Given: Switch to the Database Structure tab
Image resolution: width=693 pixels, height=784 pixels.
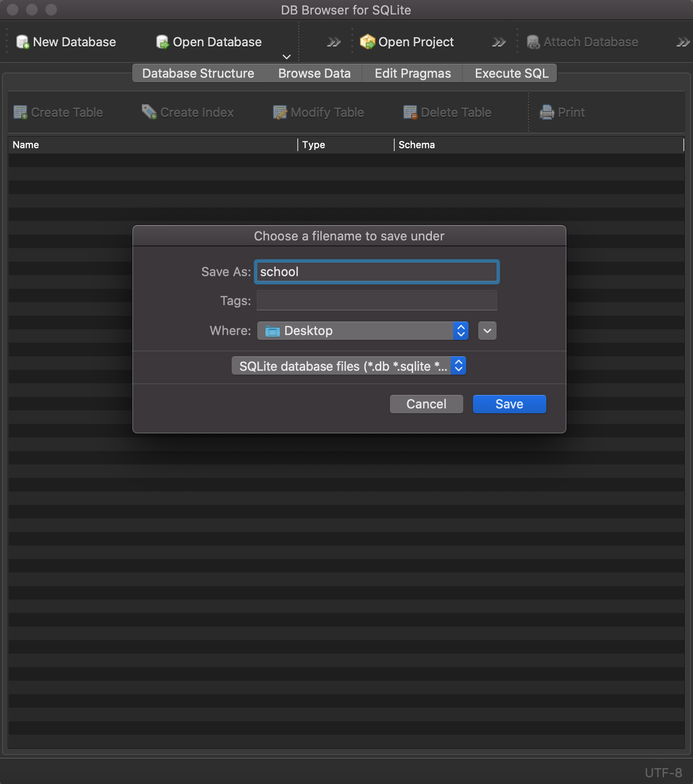Looking at the screenshot, I should [198, 73].
